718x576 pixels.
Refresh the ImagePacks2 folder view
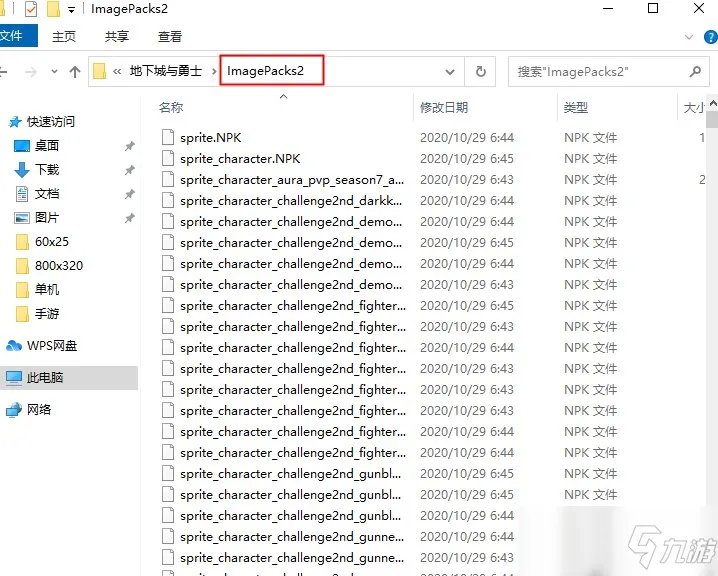480,71
